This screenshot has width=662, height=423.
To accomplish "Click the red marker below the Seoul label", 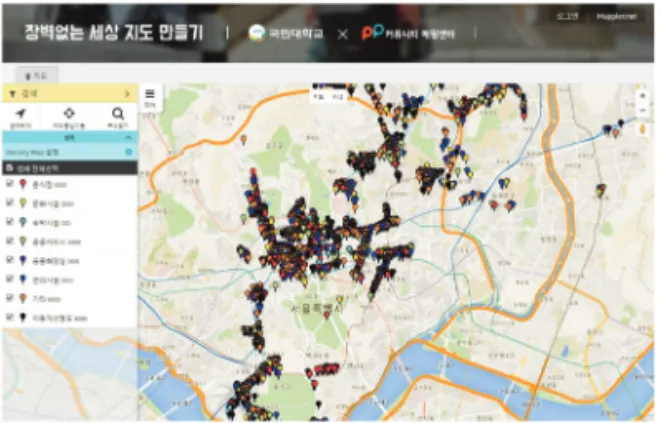I will click(327, 315).
